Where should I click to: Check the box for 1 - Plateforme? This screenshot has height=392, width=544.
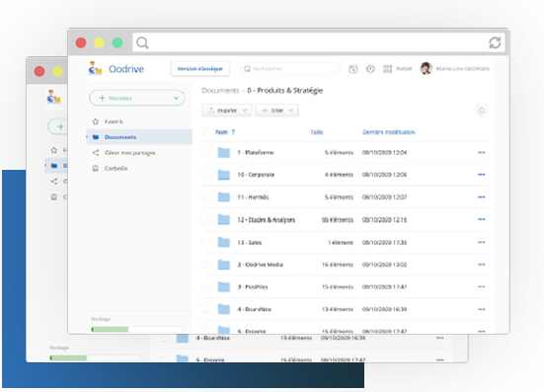(205, 153)
